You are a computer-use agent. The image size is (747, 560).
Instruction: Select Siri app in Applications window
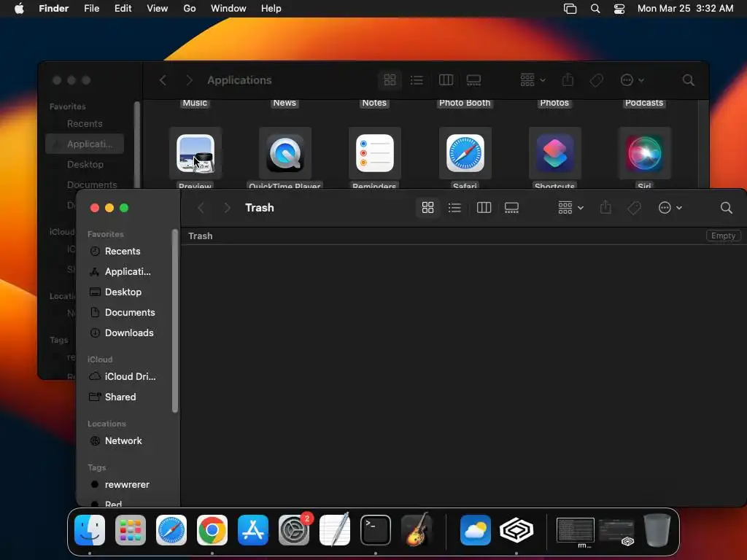[x=645, y=153]
